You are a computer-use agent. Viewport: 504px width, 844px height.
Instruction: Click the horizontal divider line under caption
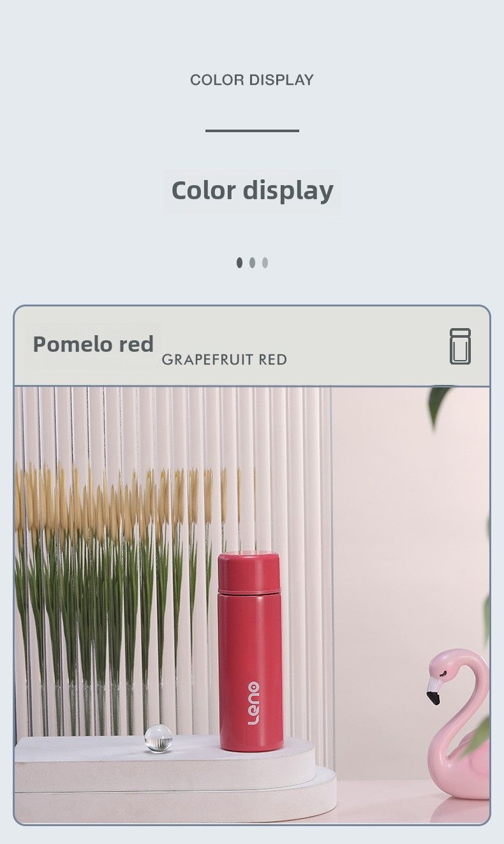(x=252, y=130)
